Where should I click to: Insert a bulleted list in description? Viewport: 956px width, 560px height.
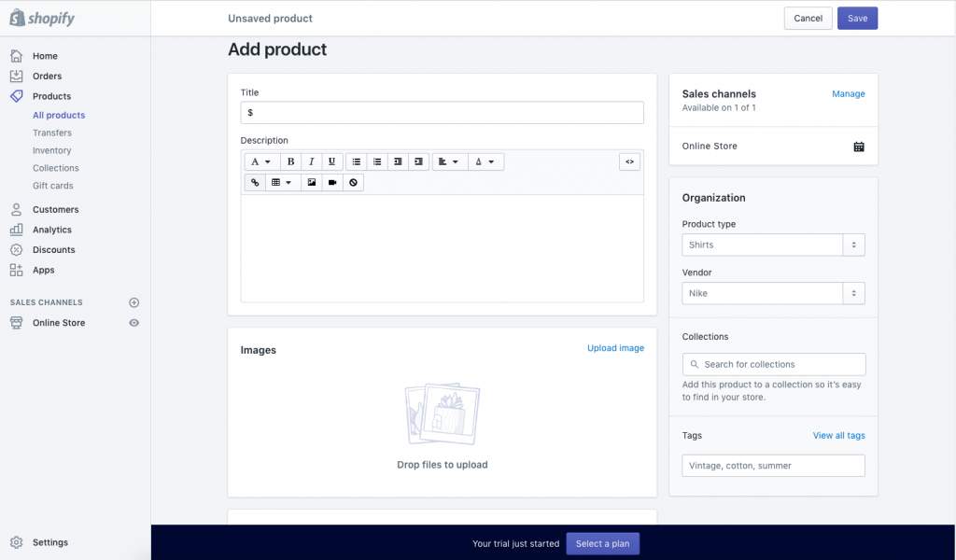point(356,161)
